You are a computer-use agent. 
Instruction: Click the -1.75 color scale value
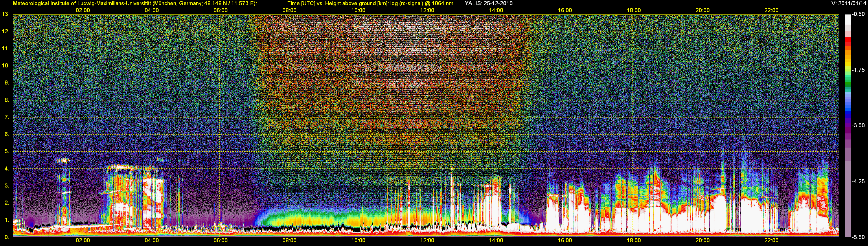click(x=858, y=70)
